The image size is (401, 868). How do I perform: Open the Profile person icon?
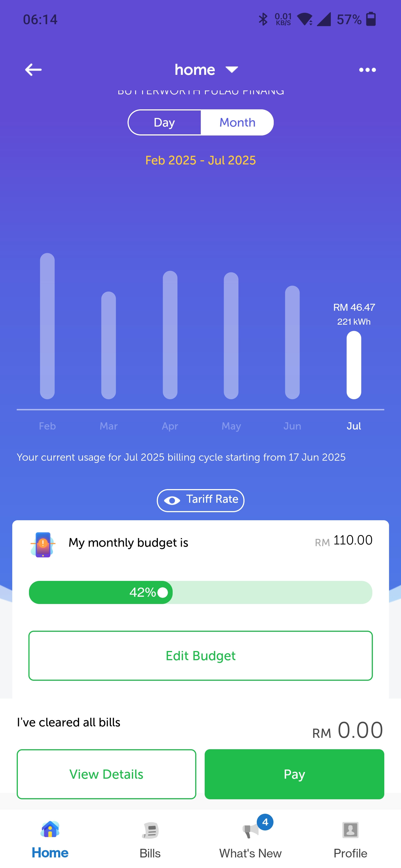pos(350,830)
